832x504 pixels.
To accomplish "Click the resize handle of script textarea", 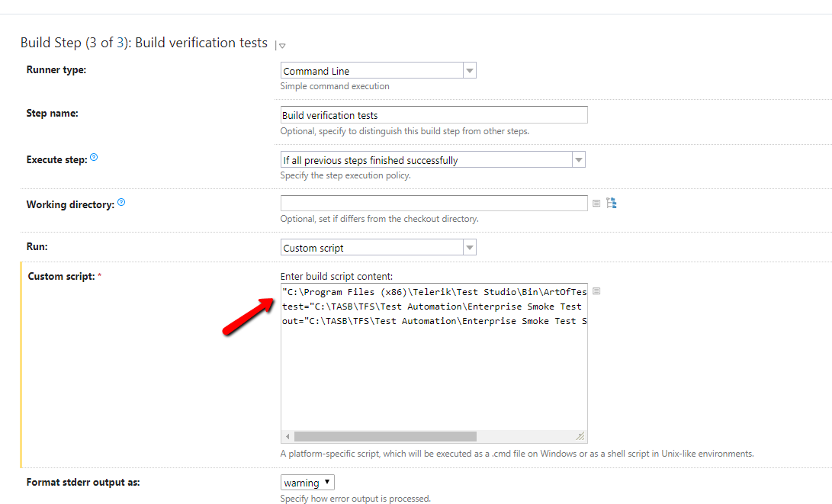I will click(580, 437).
